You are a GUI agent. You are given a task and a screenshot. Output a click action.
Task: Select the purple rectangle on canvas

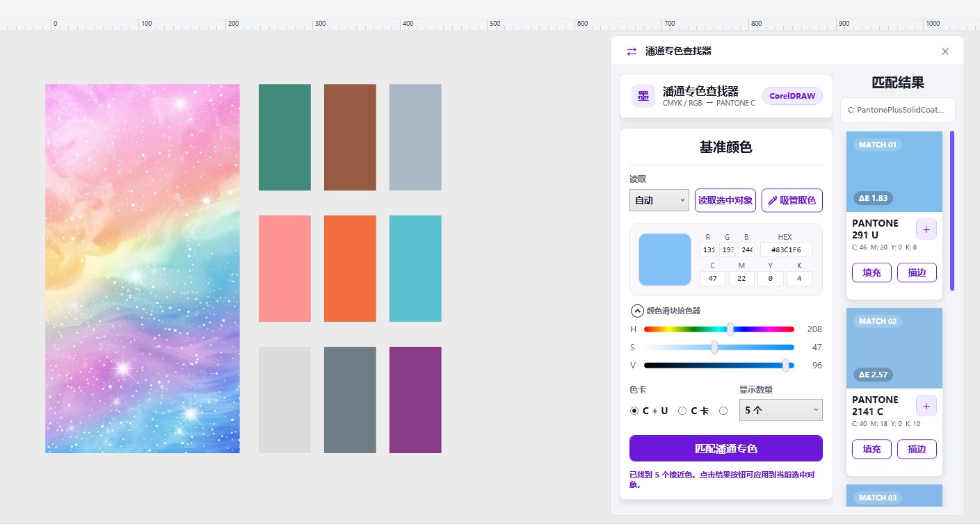[415, 400]
